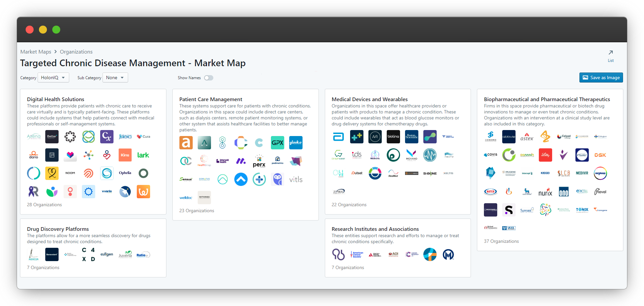Click the Research Institutes and Associations heading
Viewport: 644px width, 306px height.
[375, 229]
